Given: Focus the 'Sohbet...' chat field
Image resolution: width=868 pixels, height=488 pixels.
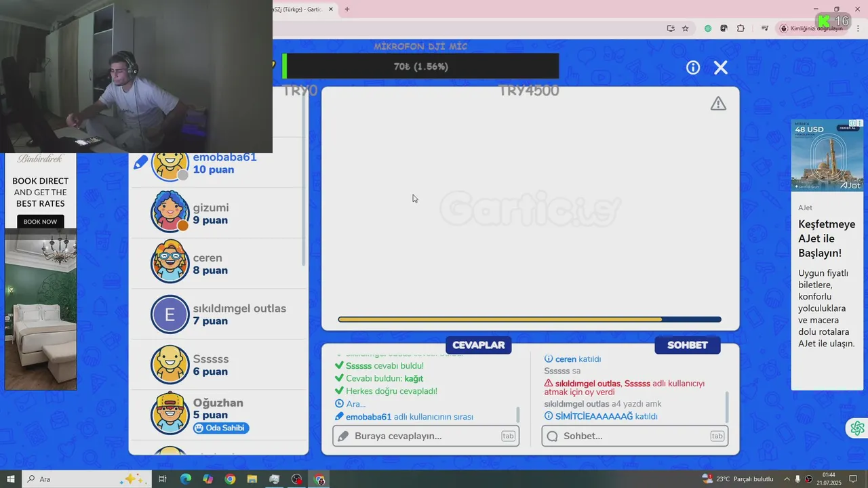Looking at the screenshot, I should (x=635, y=436).
